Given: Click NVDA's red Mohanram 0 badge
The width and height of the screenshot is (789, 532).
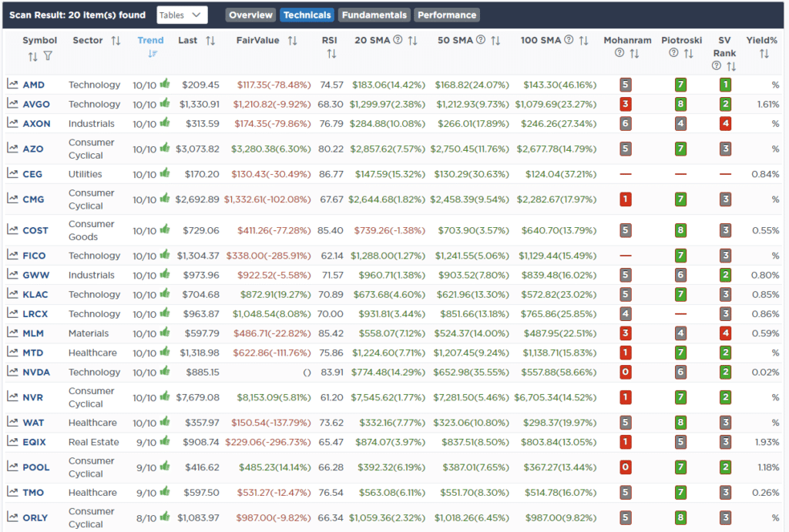Looking at the screenshot, I should 626,372.
